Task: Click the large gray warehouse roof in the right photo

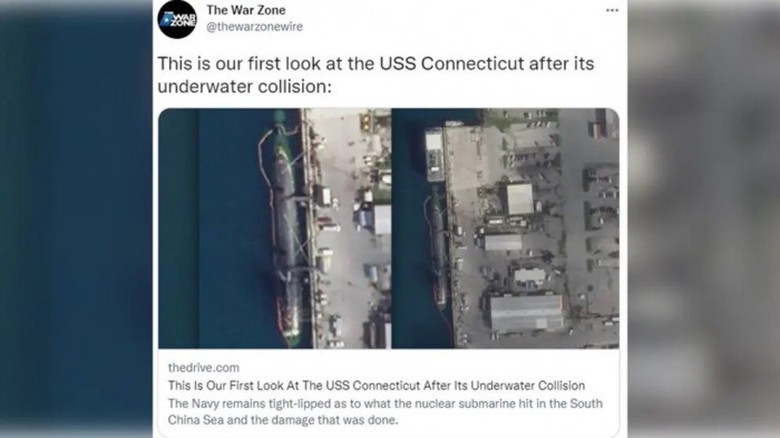Action: 526,312
